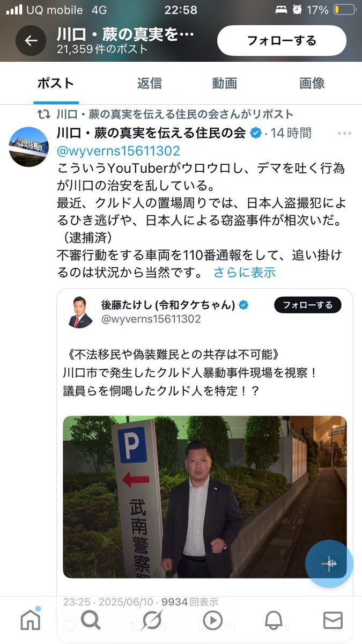Image resolution: width=362 pixels, height=644 pixels.
Task: Open the Grok icon in bottom bar
Action: tap(152, 620)
